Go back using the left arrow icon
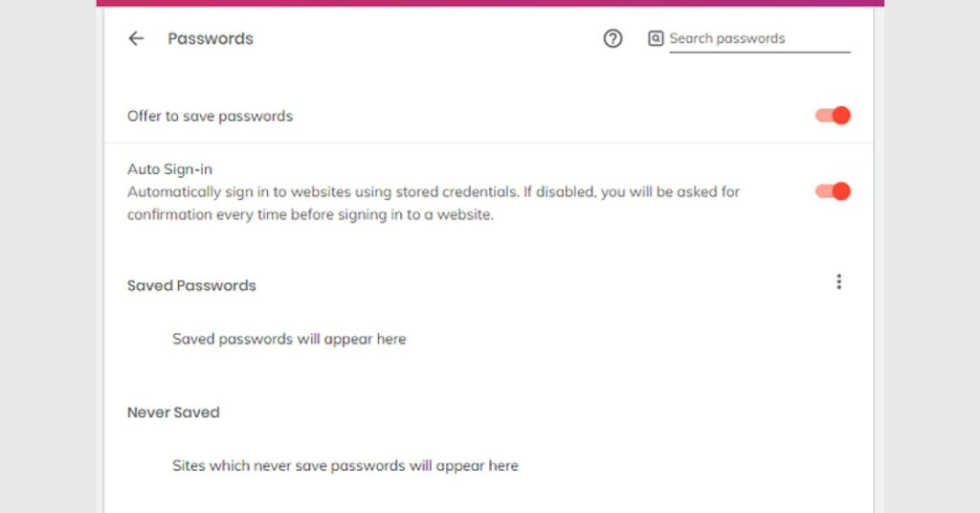980x513 pixels. pyautogui.click(x=136, y=38)
